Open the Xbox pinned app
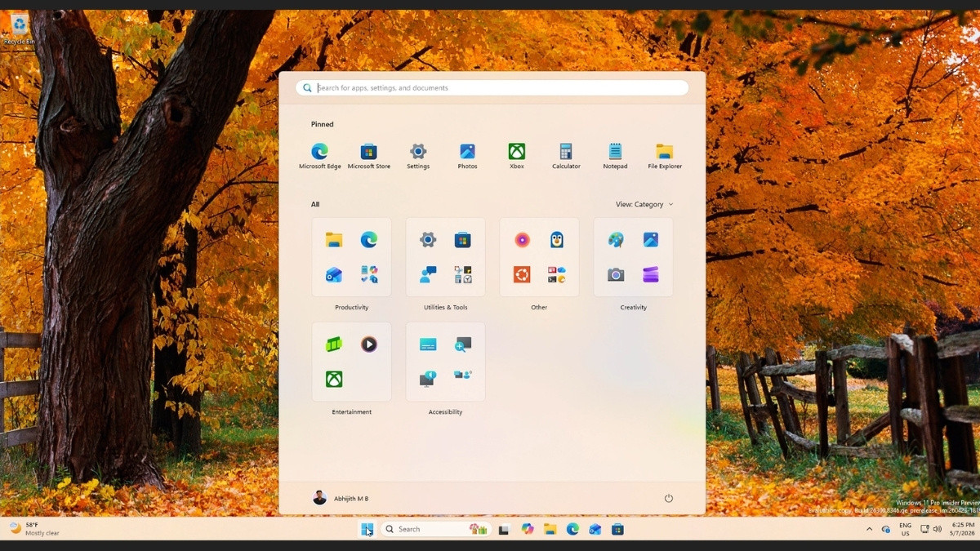This screenshot has width=980, height=551. pyautogui.click(x=517, y=155)
